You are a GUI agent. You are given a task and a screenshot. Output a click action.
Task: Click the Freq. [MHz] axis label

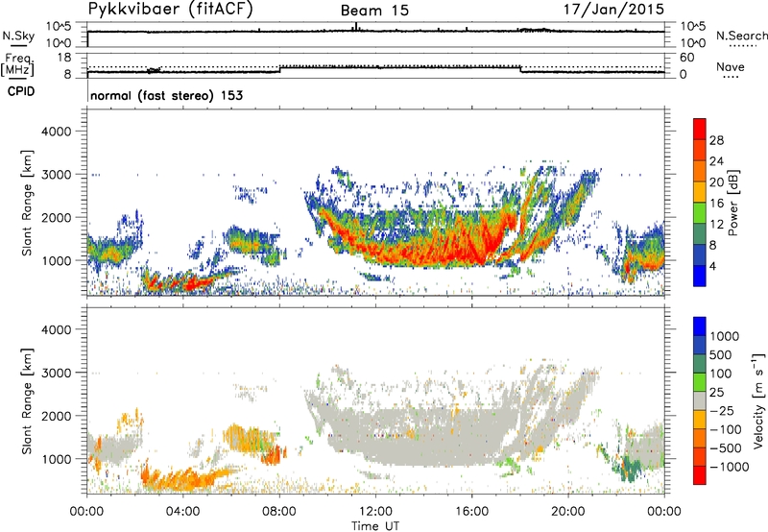pyautogui.click(x=17, y=64)
